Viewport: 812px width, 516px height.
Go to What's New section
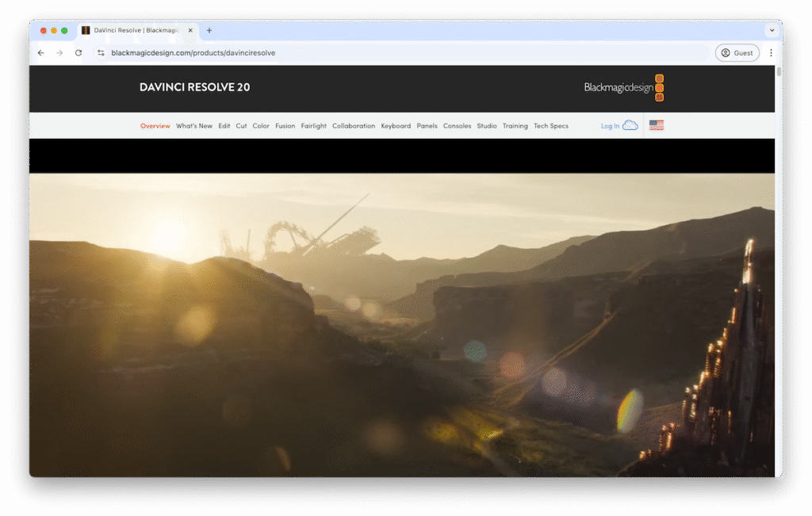click(x=194, y=126)
